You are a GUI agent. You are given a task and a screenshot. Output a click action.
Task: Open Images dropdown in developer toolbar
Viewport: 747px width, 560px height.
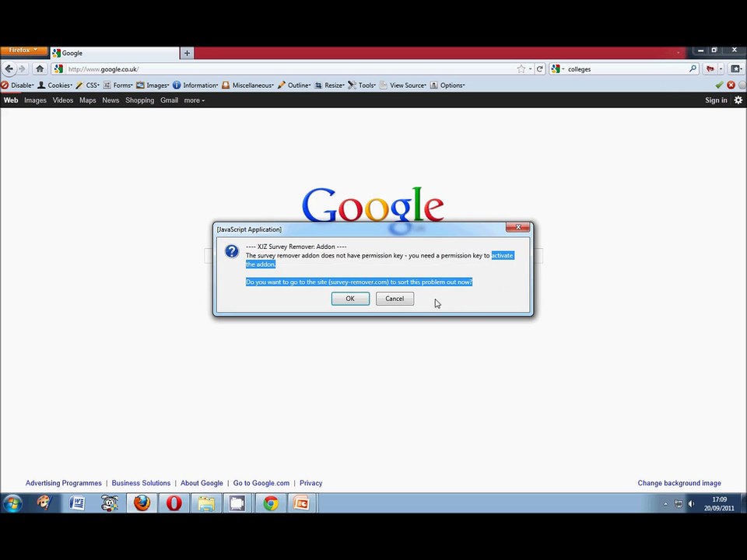[x=153, y=86]
